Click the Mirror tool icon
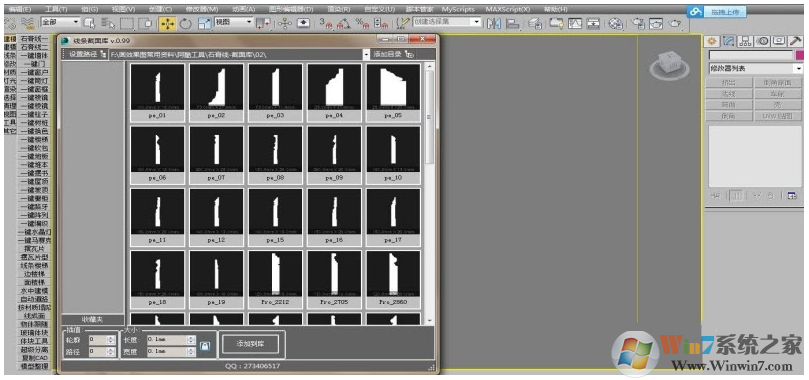This screenshot has height=380, width=809. (x=494, y=23)
